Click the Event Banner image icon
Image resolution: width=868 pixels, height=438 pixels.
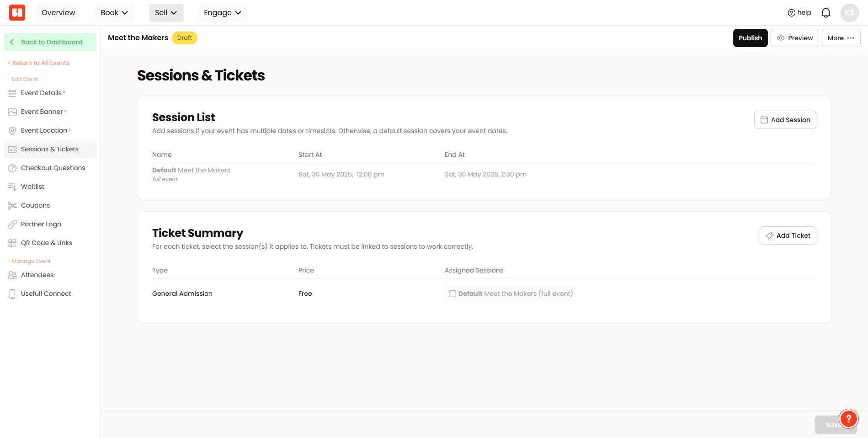tap(12, 112)
